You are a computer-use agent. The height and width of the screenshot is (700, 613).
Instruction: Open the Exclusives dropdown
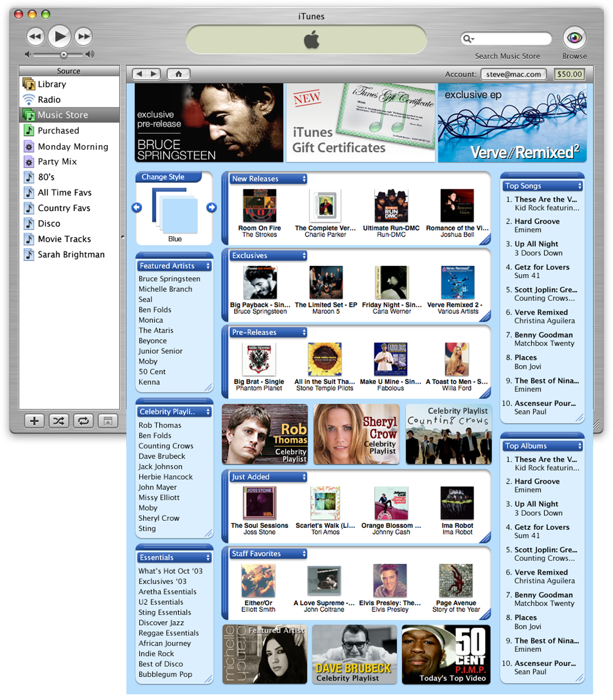click(269, 256)
